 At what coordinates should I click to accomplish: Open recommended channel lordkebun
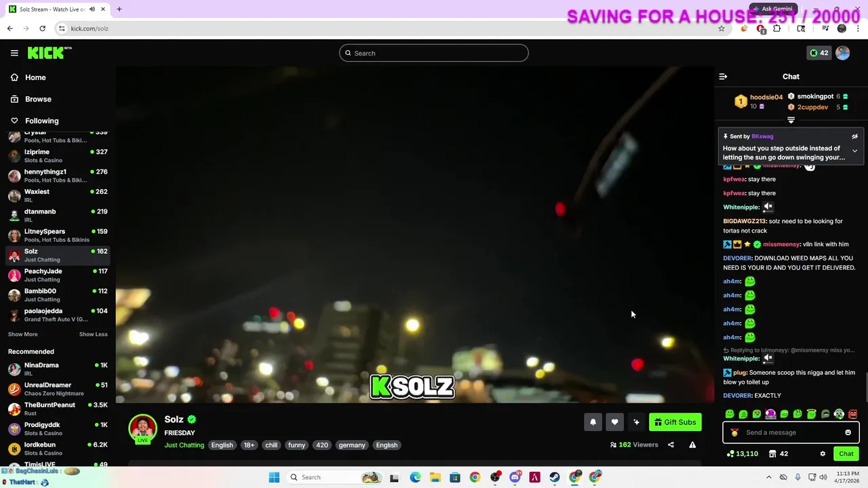[x=58, y=449]
